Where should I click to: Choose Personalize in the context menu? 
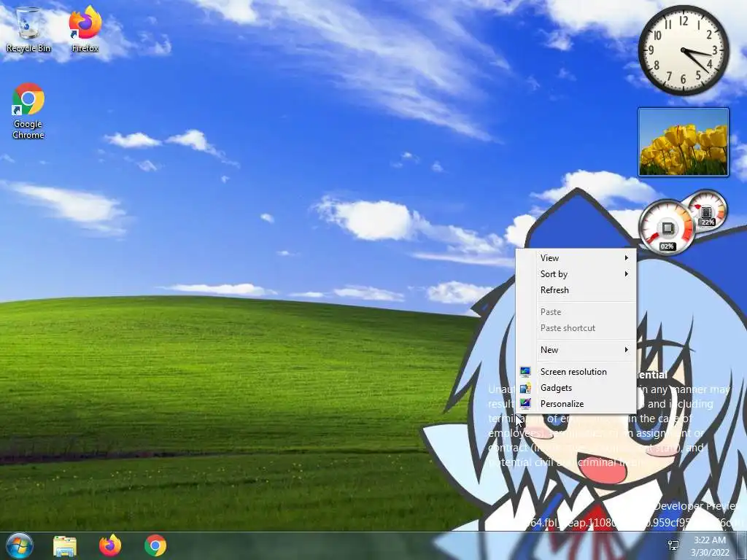point(576,404)
